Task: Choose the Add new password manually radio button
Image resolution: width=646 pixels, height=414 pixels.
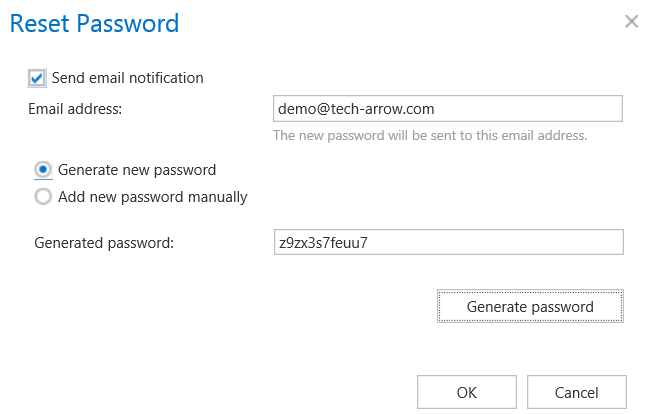Action: (x=43, y=197)
